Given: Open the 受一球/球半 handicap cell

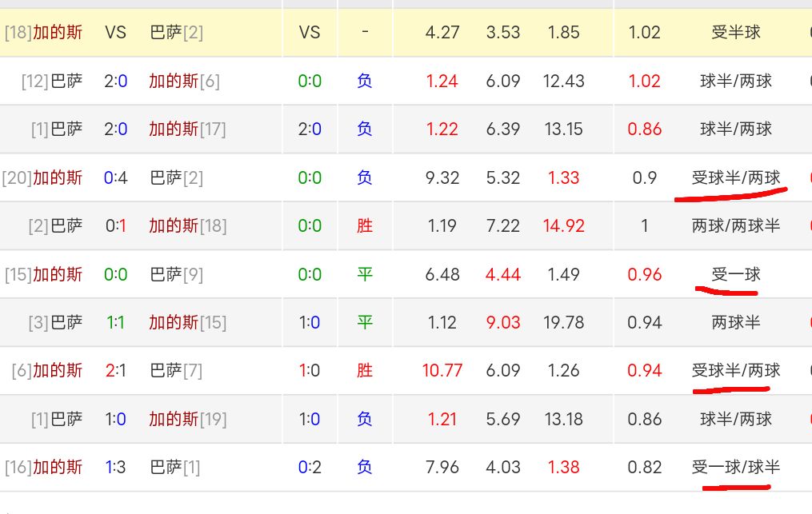Looking at the screenshot, I should [735, 467].
